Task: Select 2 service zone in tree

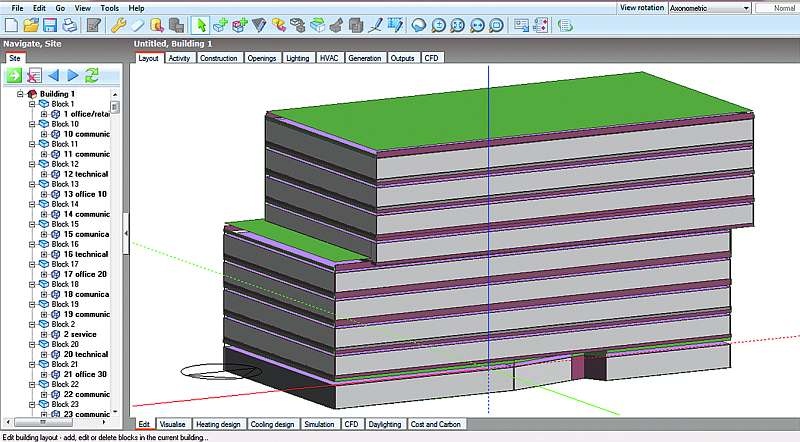Action: pyautogui.click(x=80, y=334)
